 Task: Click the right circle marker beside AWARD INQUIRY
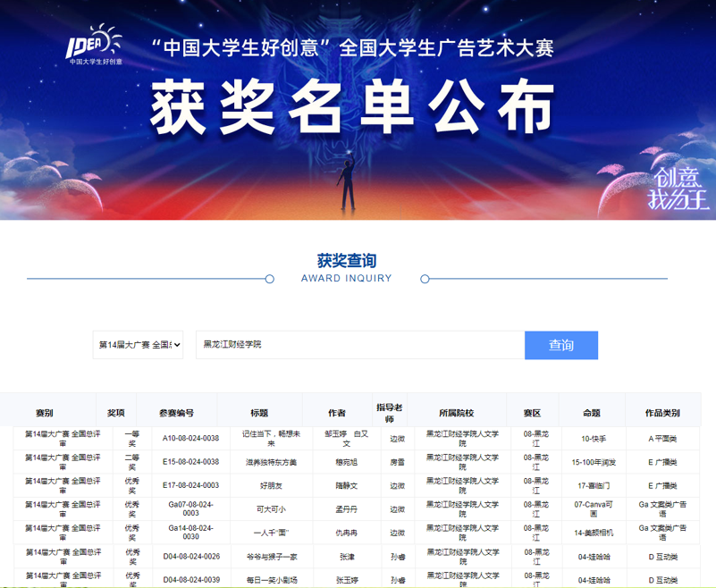click(425, 279)
